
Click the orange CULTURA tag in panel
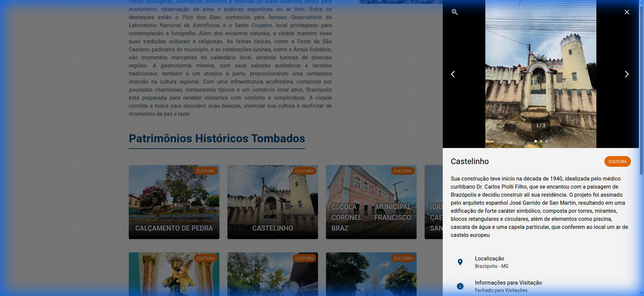point(617,161)
